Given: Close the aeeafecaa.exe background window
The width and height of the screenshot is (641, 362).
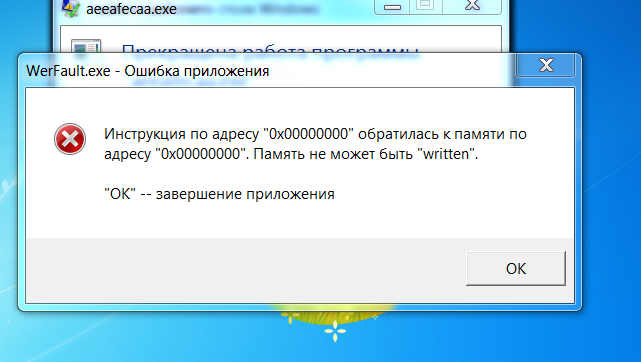Looking at the screenshot, I should (x=472, y=6).
